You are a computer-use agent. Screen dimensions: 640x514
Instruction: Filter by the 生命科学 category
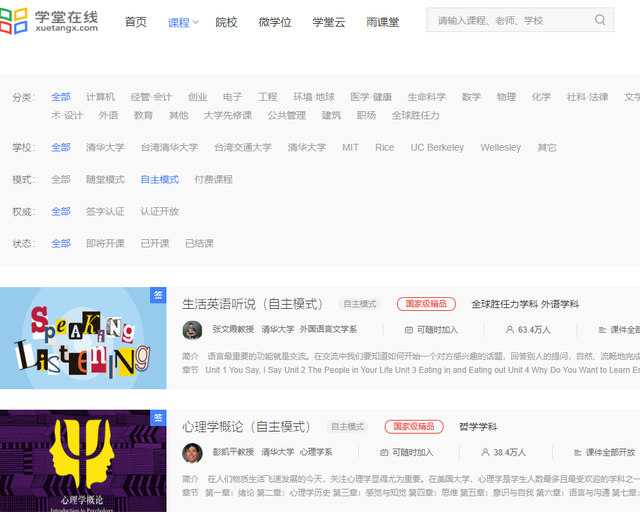(x=427, y=97)
